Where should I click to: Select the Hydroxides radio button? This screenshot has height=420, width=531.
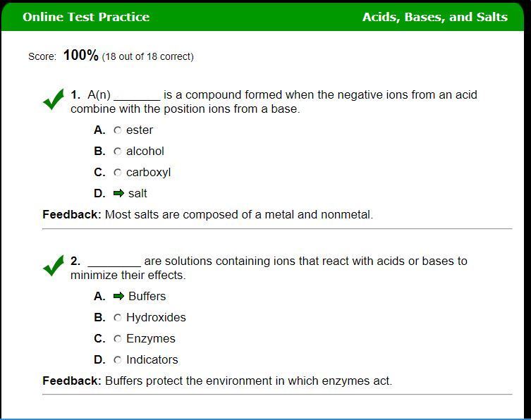pyautogui.click(x=118, y=318)
